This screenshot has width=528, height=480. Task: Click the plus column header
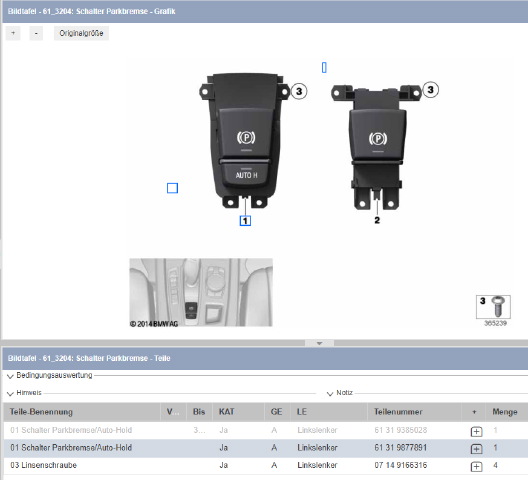[474, 412]
